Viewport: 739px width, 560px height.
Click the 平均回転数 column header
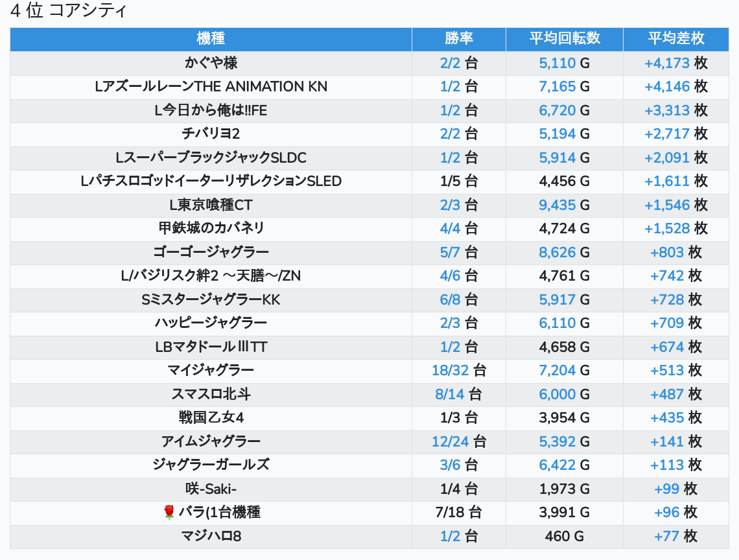[x=565, y=38]
